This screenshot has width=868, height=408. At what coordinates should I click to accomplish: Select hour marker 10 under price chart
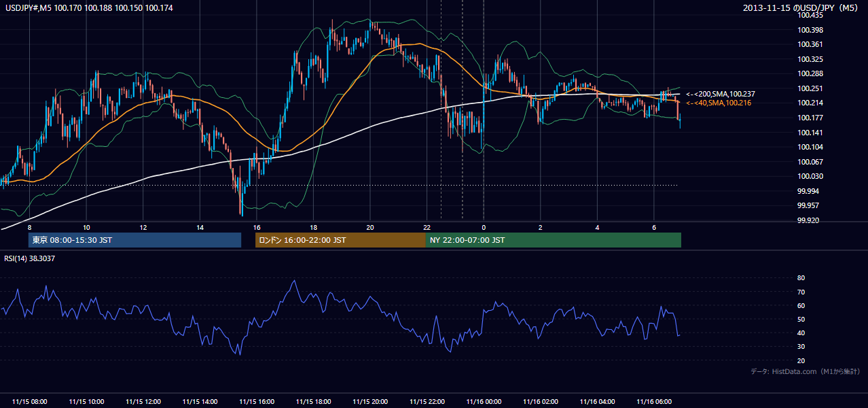[86, 227]
